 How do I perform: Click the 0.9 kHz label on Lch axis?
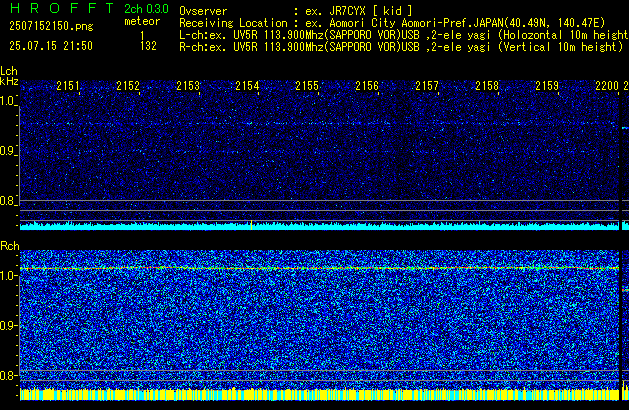click(x=8, y=151)
